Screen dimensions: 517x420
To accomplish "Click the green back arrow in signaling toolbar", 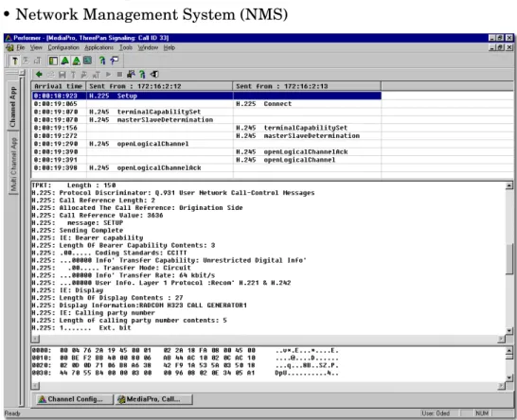I will click(39, 75).
